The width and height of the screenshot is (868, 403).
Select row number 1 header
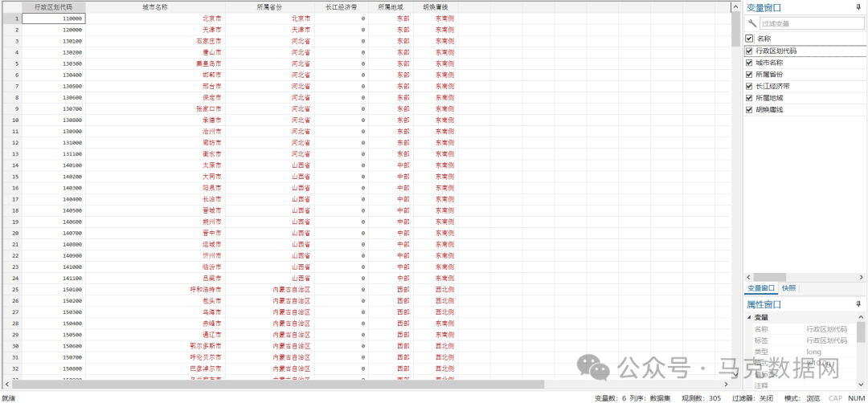pos(12,18)
